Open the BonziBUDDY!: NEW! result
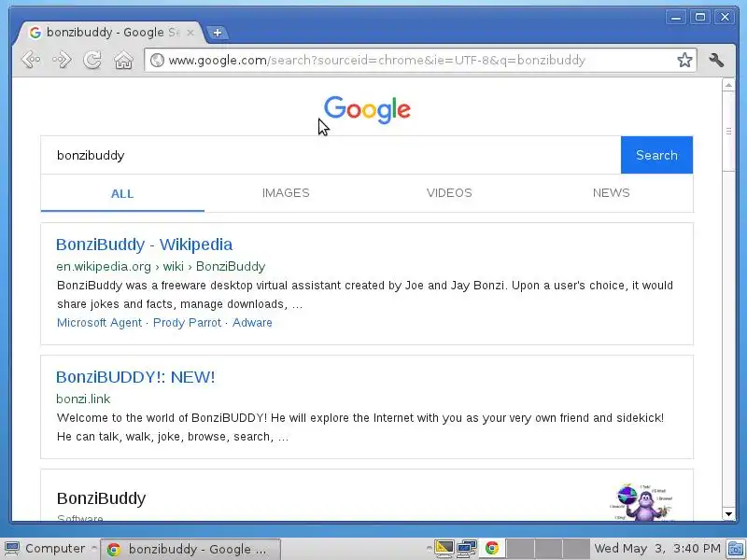 (135, 377)
